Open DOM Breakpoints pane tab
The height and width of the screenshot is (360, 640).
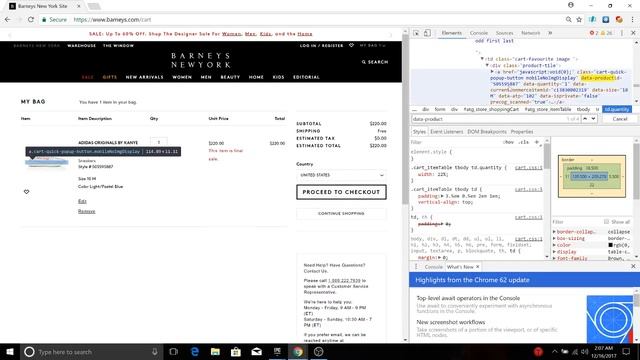pyautogui.click(x=487, y=132)
